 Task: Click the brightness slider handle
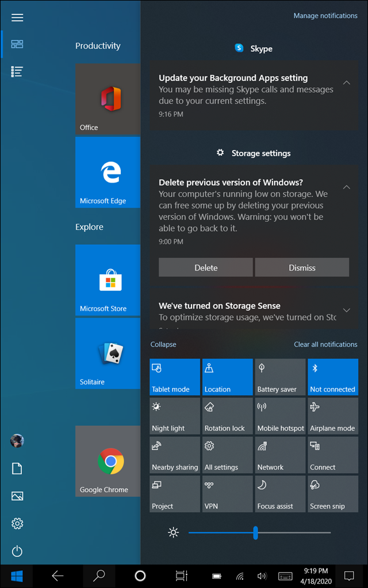(x=255, y=532)
